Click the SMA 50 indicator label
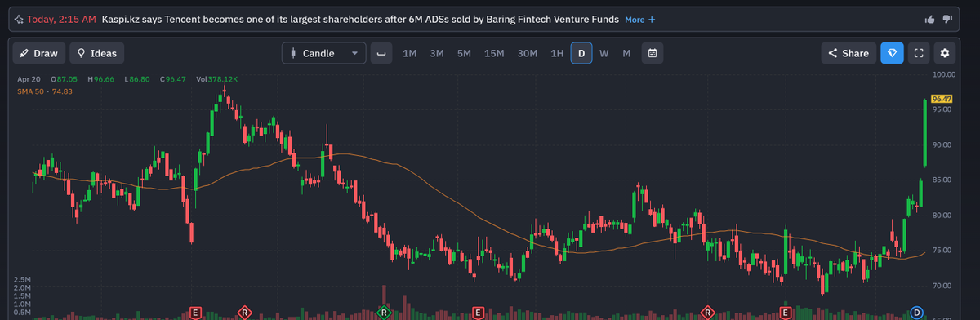Image resolution: width=980 pixels, height=320 pixels. pos(45,91)
